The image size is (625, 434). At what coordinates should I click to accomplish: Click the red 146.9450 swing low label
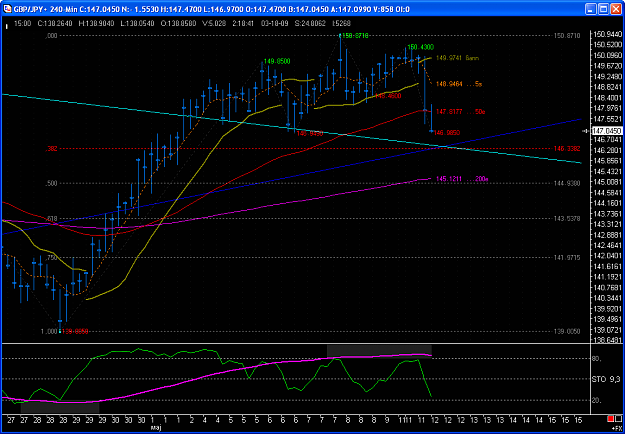tap(310, 134)
